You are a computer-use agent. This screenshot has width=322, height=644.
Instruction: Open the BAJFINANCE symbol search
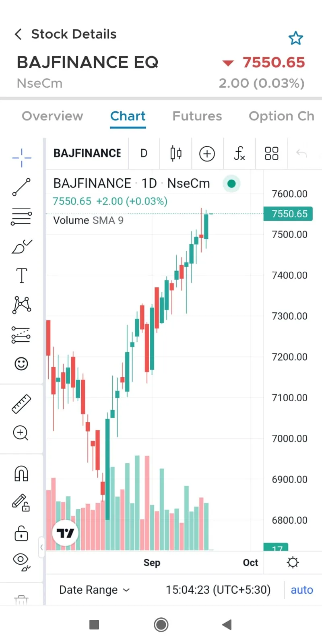[87, 153]
